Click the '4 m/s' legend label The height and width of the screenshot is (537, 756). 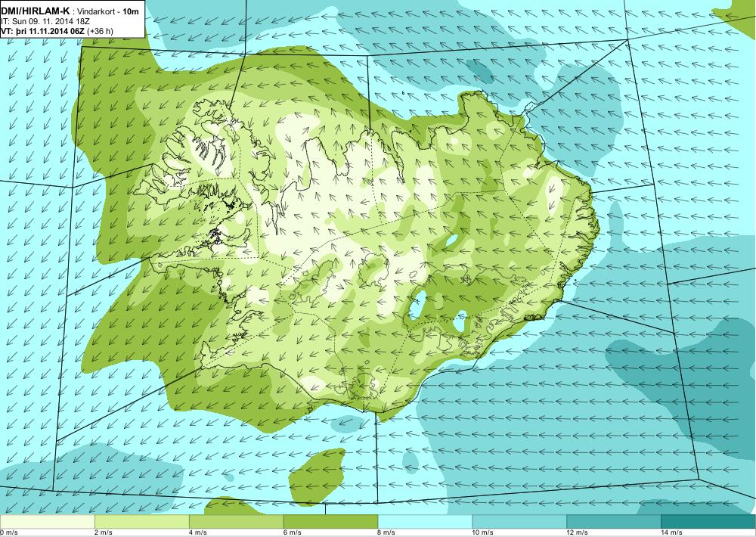197,532
